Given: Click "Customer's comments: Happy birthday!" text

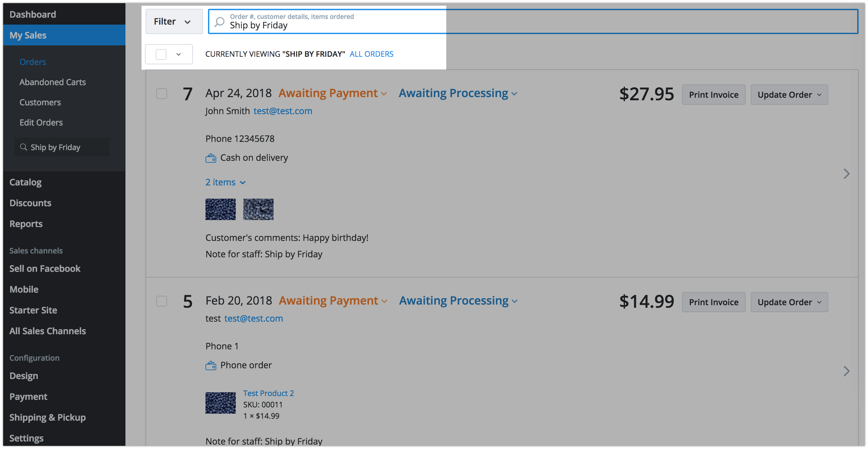Looking at the screenshot, I should click(x=287, y=238).
